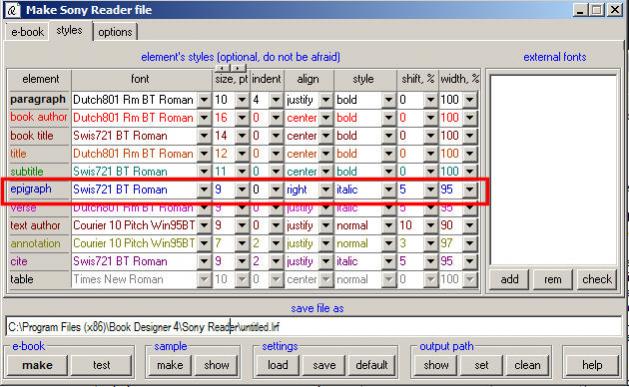Open paragraph font dropdown
Screen dimensions: 629x387
pyautogui.click(x=204, y=99)
